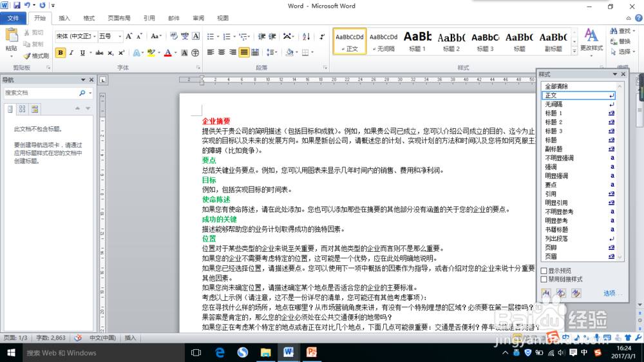
Task: Click line spacing icon
Action: pyautogui.click(x=270, y=53)
